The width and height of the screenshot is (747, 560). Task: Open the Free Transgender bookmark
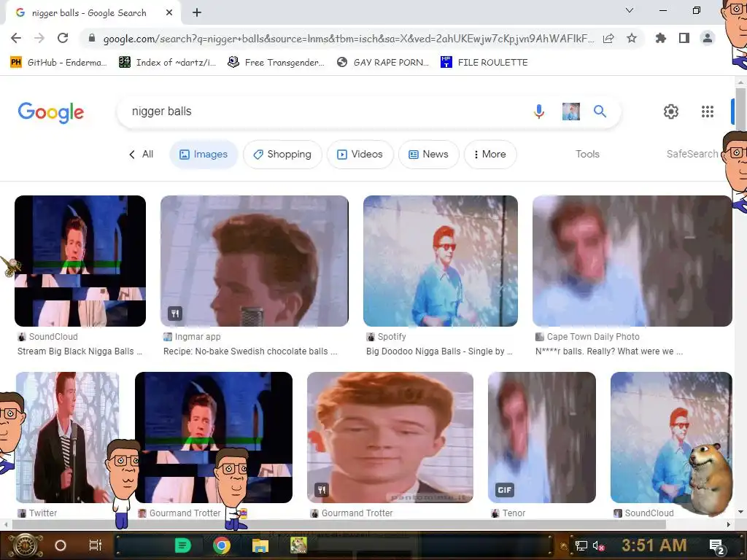click(x=276, y=63)
